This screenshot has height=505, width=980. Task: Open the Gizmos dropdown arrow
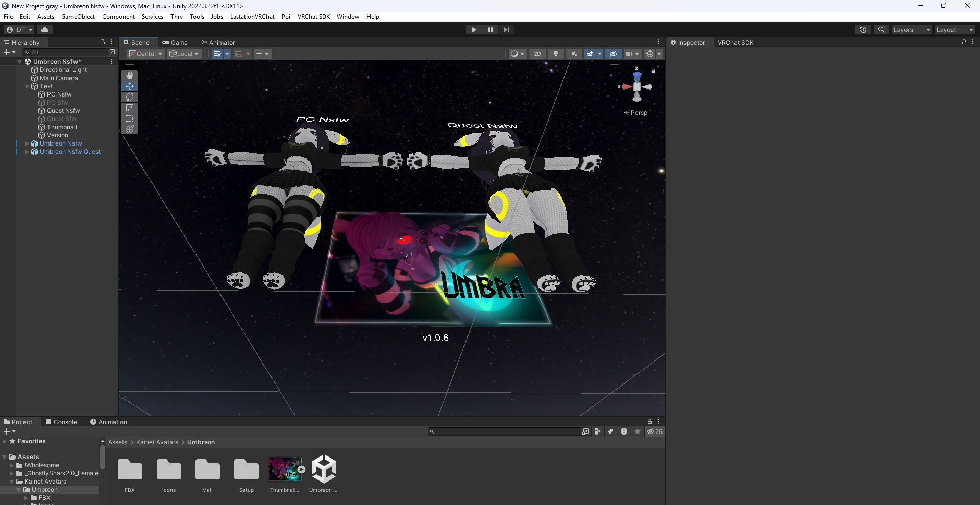[x=659, y=54]
